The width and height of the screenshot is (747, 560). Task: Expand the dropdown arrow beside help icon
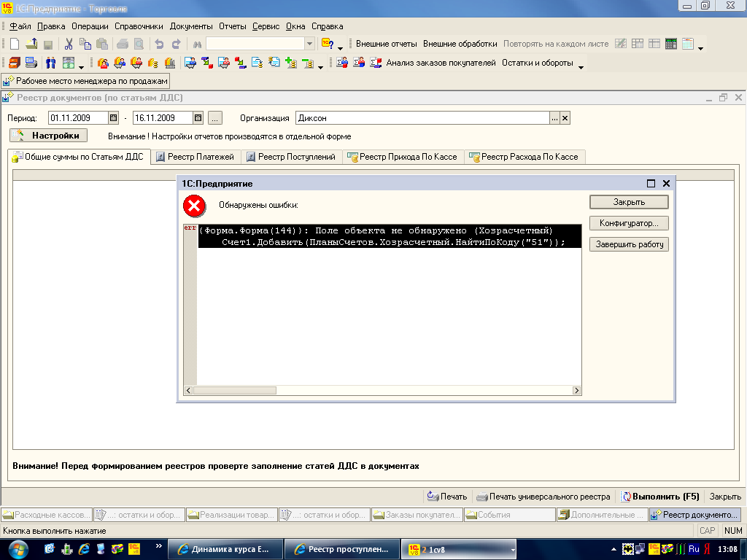pos(340,47)
